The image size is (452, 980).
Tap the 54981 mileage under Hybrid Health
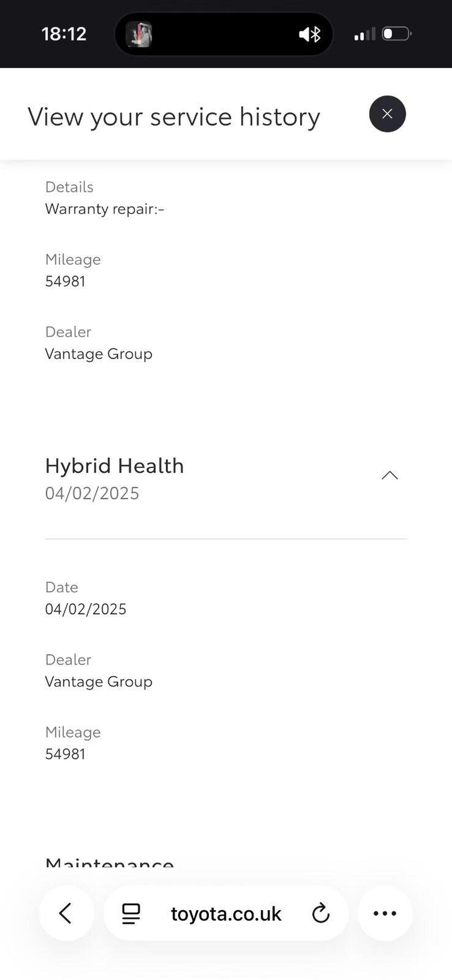[65, 754]
